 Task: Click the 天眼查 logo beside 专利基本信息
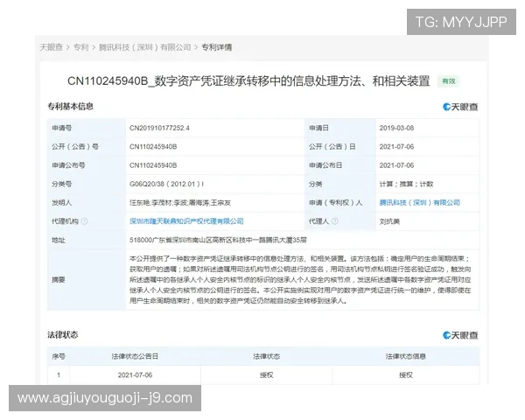(460, 107)
